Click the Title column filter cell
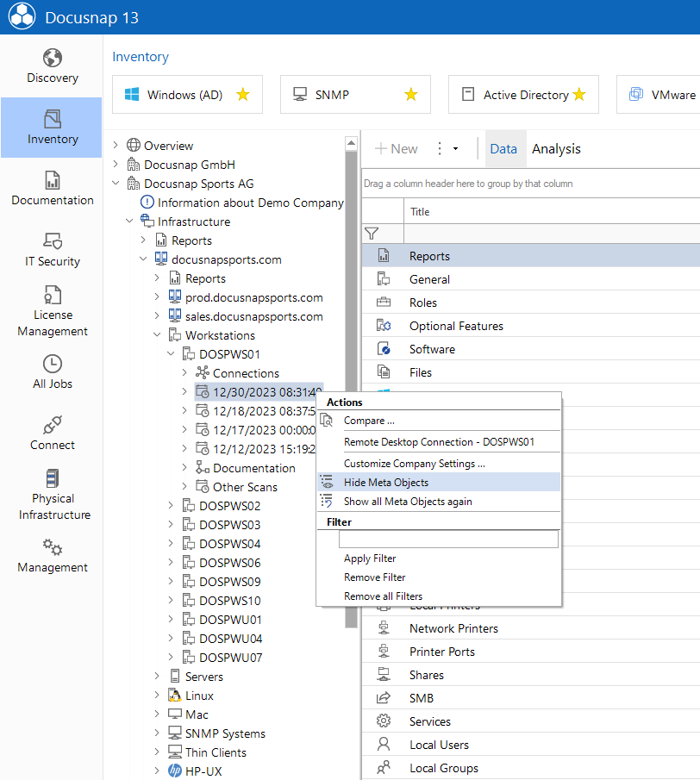 [552, 234]
